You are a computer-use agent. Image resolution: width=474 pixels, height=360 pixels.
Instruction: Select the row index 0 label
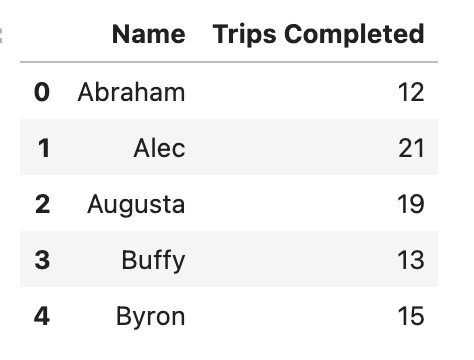point(42,92)
